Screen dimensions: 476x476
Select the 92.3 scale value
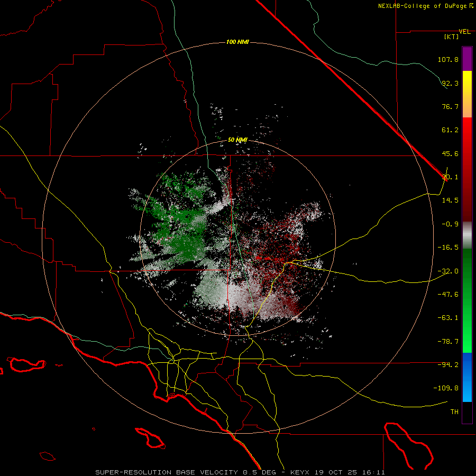pyautogui.click(x=450, y=83)
